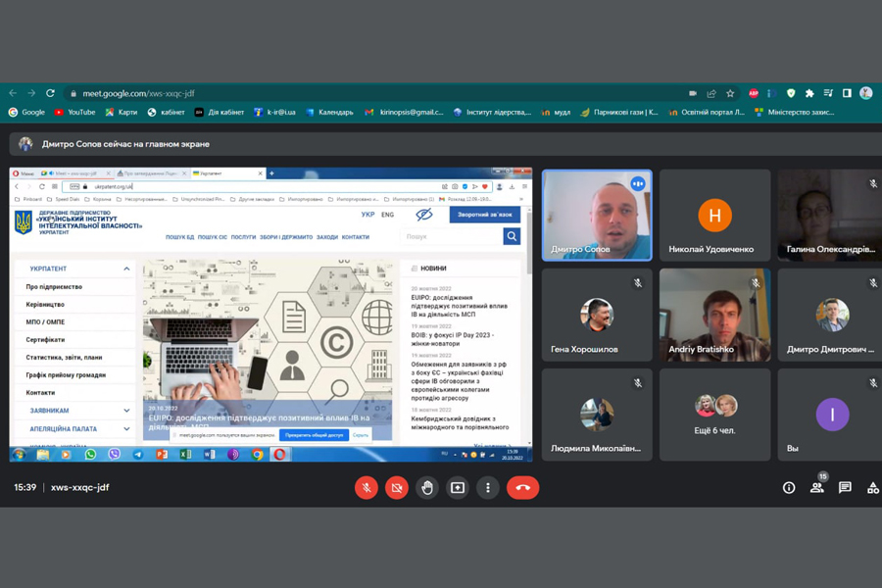Open Сертифікати in the sidebar
Image resolution: width=882 pixels, height=588 pixels.
pos(45,340)
